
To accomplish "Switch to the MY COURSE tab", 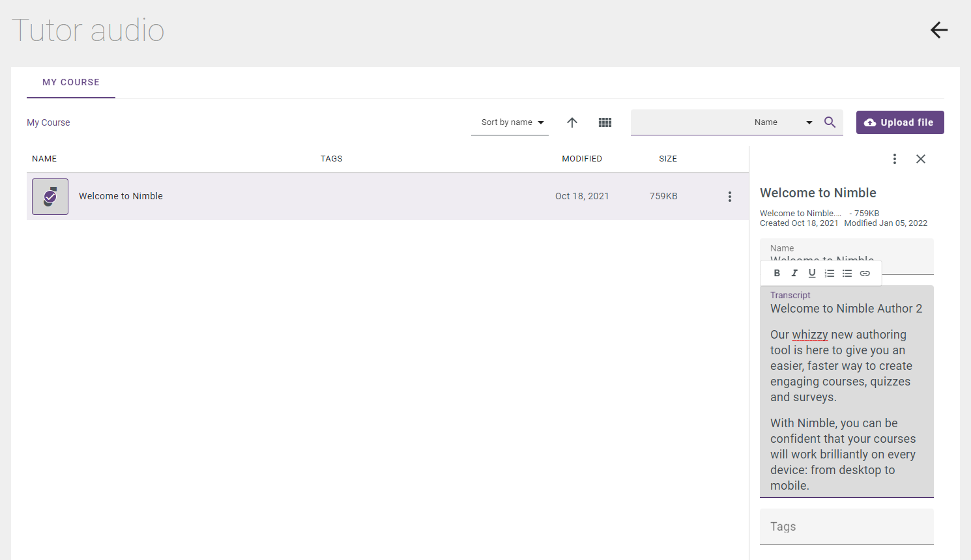I will point(71,83).
